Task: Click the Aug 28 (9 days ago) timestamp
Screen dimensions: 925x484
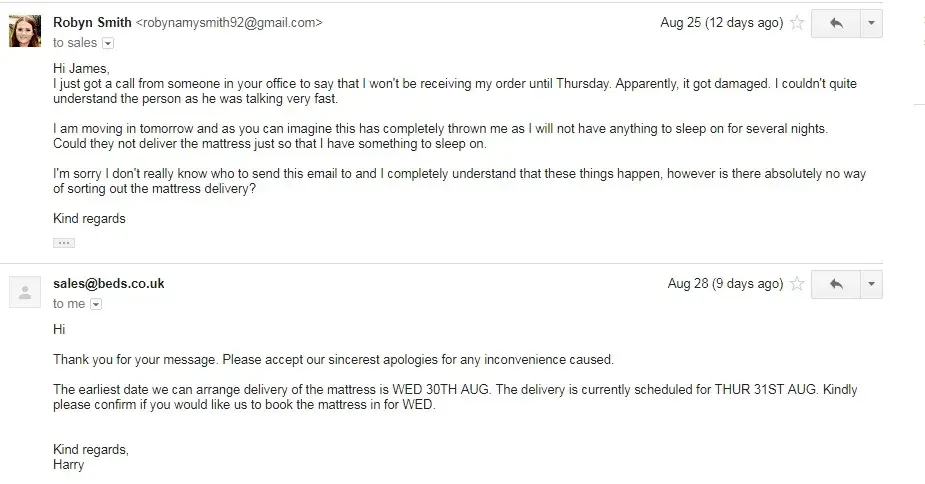Action: 725,284
